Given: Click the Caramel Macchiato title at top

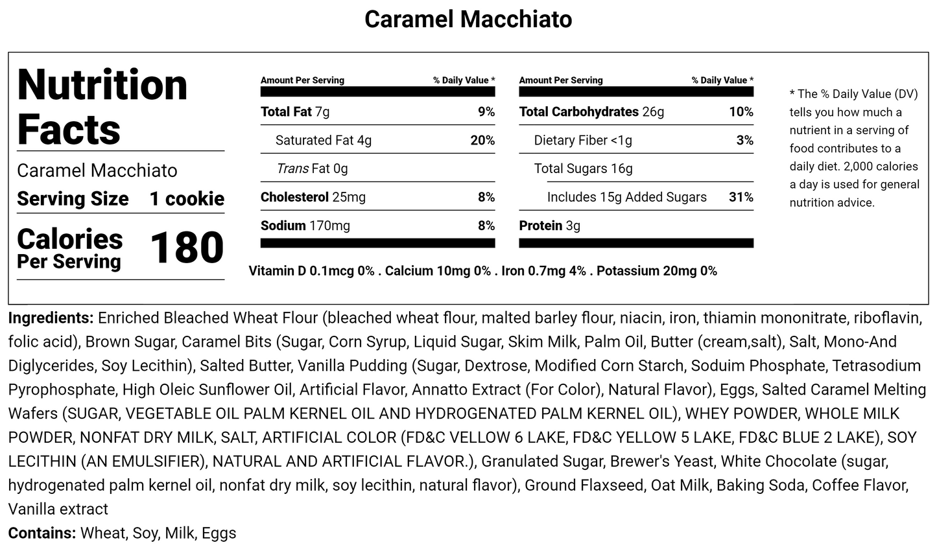Looking at the screenshot, I should coord(468,19).
